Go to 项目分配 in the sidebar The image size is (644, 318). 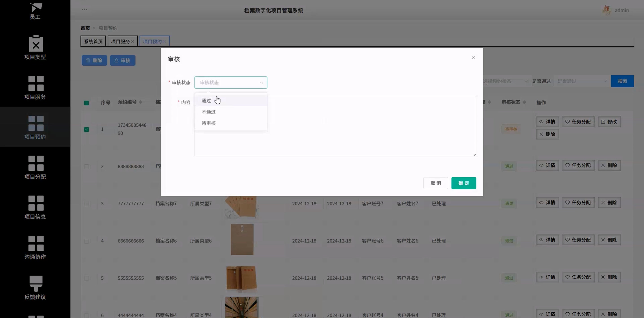point(36,163)
